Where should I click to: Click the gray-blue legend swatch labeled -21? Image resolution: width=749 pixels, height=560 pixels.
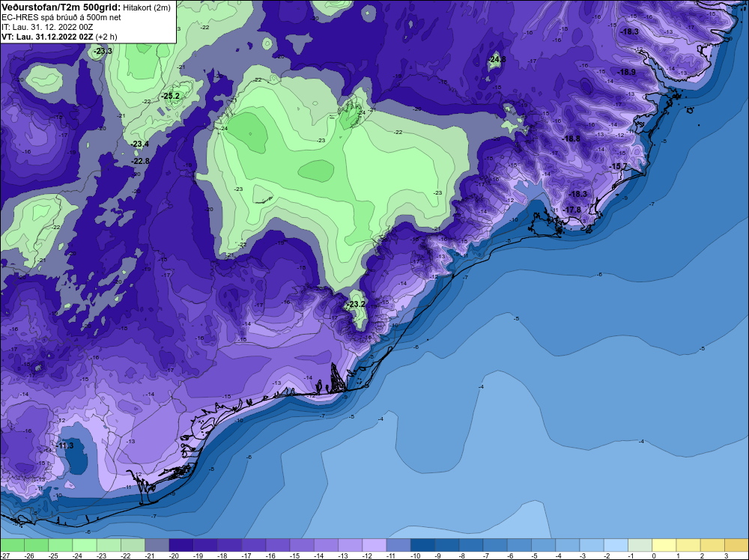(x=157, y=545)
